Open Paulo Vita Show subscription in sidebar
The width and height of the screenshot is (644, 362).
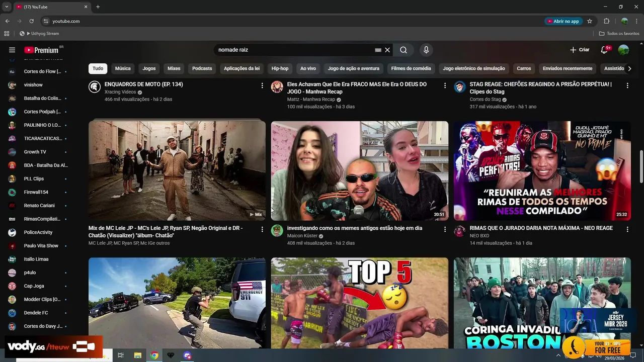37,246
